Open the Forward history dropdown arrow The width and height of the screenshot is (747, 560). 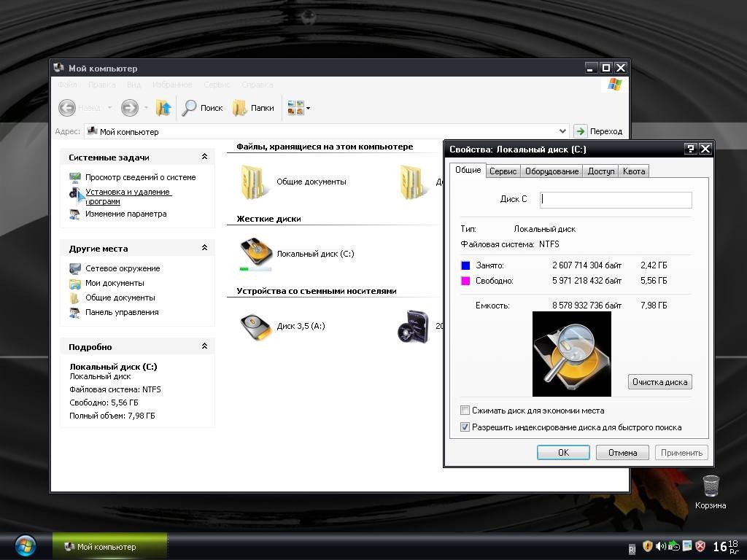point(146,108)
